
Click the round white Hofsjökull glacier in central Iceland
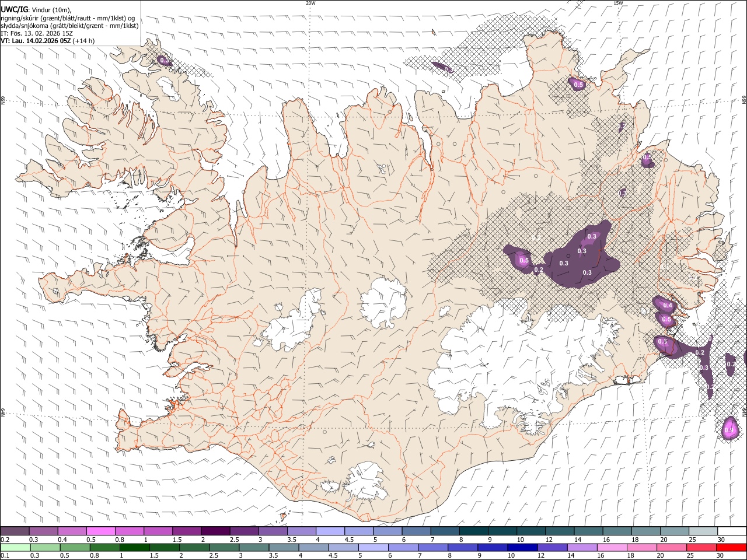[x=384, y=303]
